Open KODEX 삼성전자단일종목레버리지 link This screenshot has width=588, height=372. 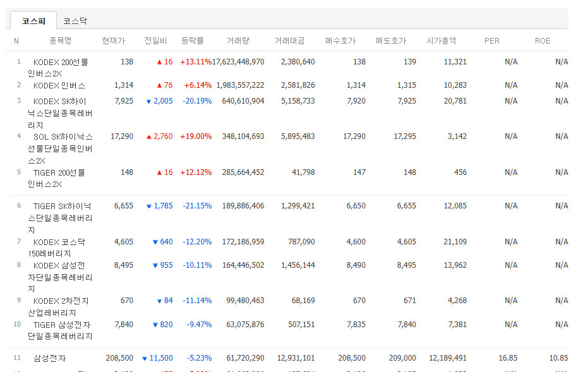pos(60,277)
